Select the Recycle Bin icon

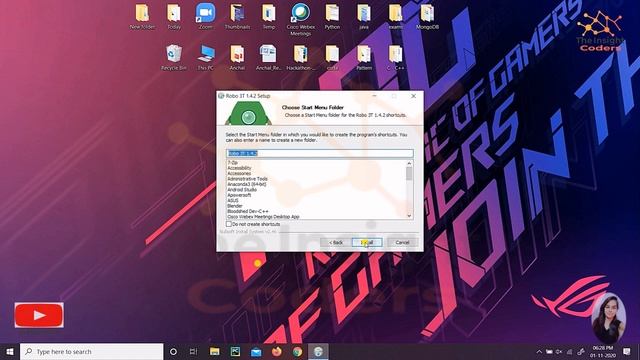pyautogui.click(x=174, y=57)
